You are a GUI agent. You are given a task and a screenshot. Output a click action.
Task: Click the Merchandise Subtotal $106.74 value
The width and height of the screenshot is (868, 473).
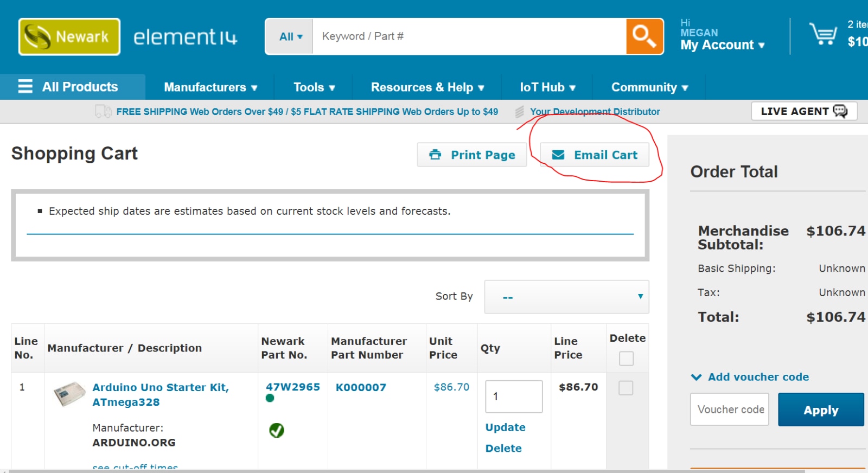(835, 231)
